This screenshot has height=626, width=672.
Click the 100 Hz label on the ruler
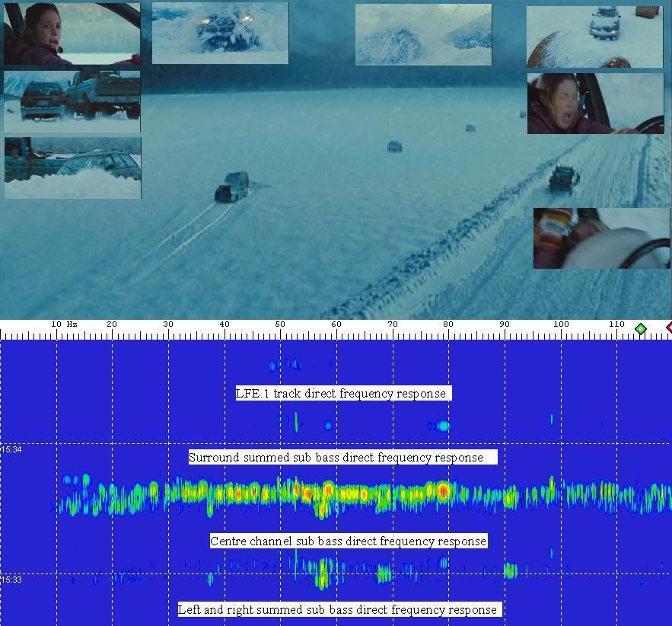click(561, 324)
